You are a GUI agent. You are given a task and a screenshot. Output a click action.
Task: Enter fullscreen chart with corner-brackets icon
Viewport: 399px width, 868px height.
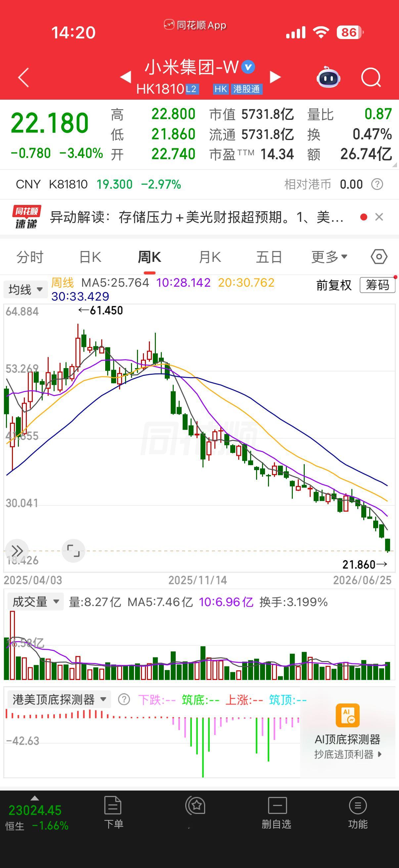tap(73, 551)
